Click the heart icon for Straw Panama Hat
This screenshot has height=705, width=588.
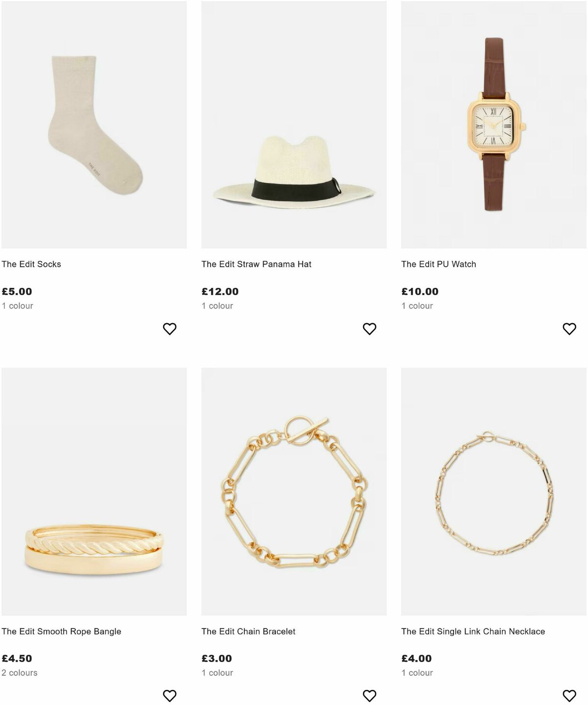pos(369,328)
